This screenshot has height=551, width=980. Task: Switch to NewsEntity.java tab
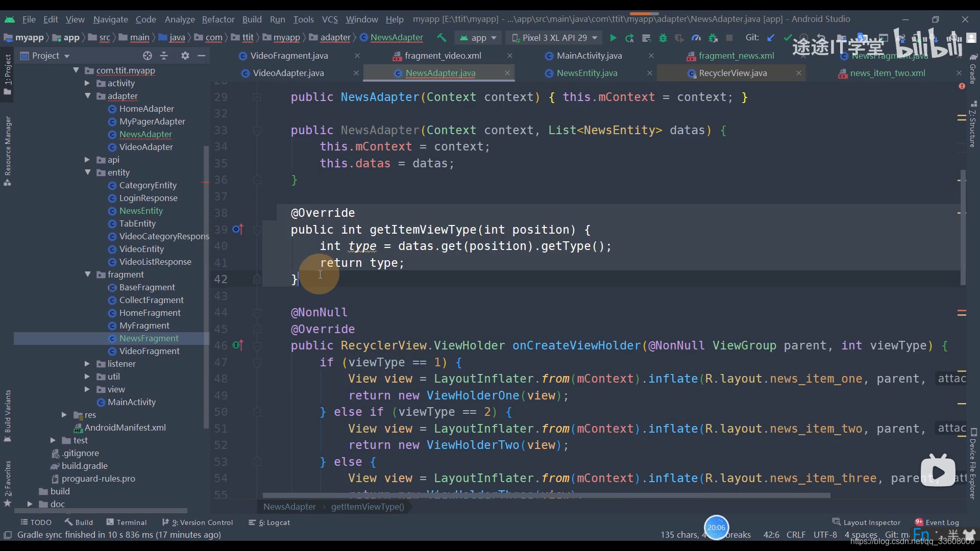point(587,73)
